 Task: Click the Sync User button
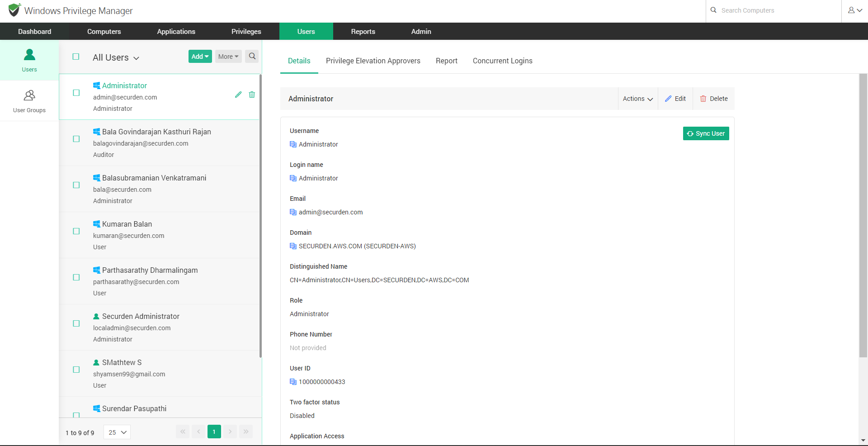pyautogui.click(x=706, y=133)
